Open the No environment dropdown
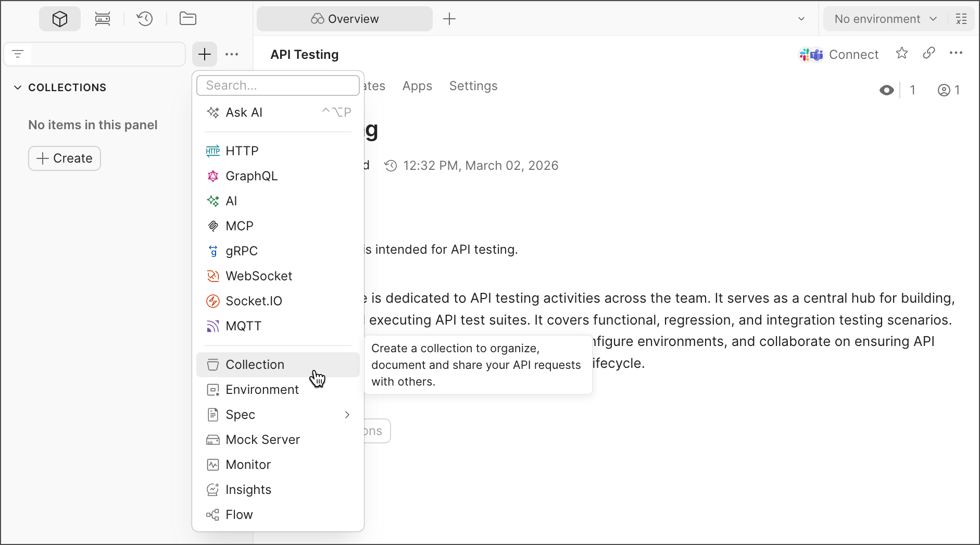This screenshot has width=980, height=545. 885,19
